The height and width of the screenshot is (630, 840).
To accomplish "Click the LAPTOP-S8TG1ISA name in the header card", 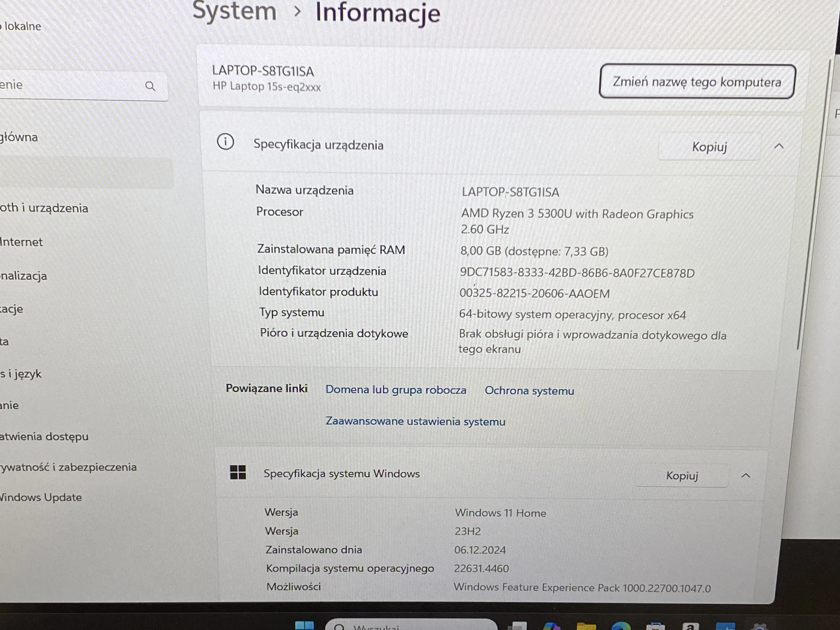I will (x=263, y=71).
